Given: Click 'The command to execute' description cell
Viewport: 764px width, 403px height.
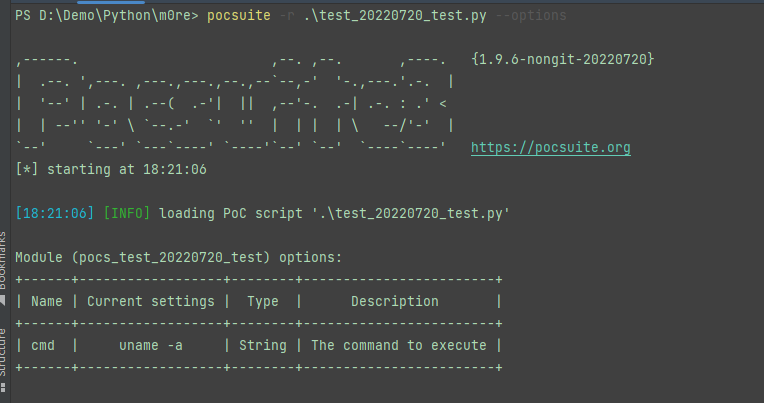Looking at the screenshot, I should [399, 345].
